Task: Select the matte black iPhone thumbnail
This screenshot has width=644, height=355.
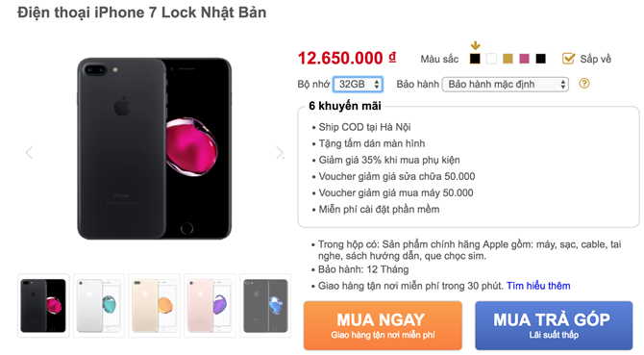Action: tap(43, 305)
